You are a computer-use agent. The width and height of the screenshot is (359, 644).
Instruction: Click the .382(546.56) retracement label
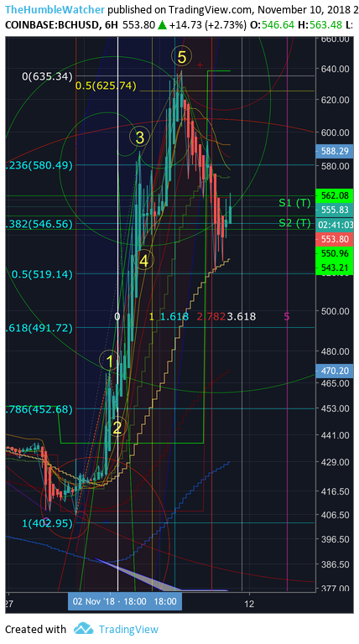point(39,224)
